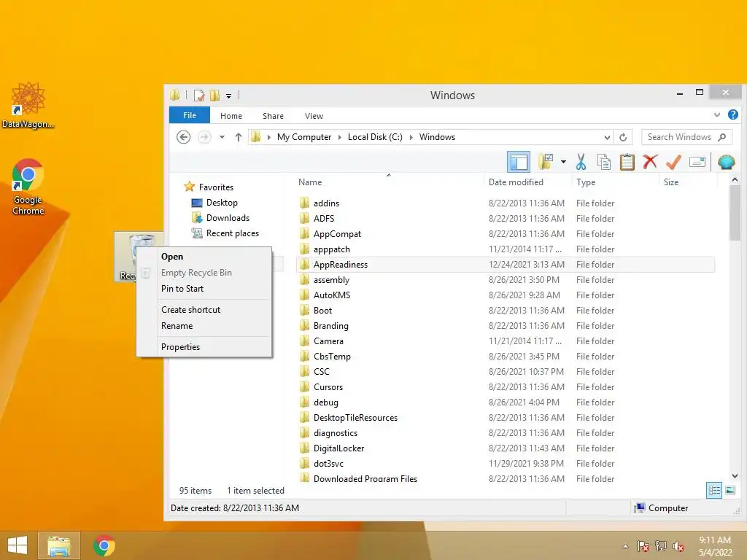Screen dimensions: 747x560
Task: Click the scissors Cut icon
Action: [581, 162]
